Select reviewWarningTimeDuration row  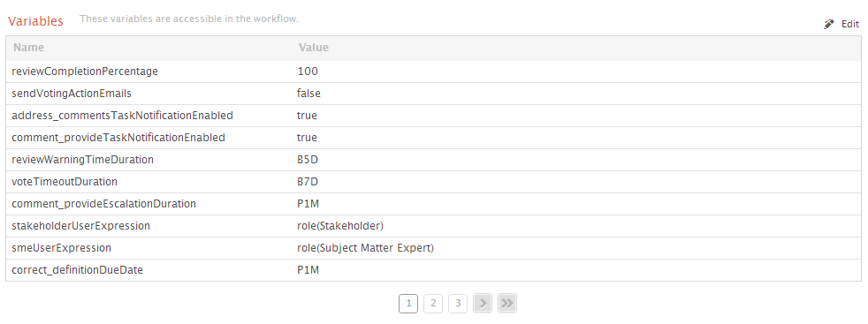(x=433, y=160)
